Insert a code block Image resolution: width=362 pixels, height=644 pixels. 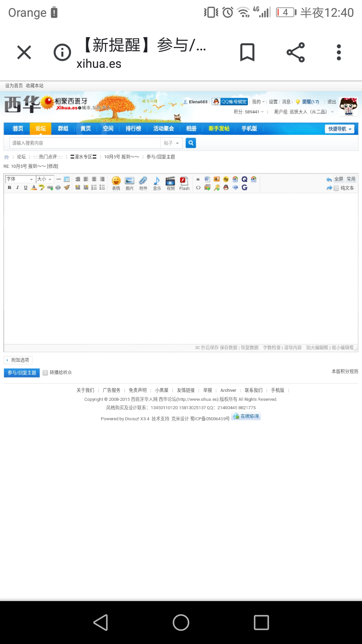pos(198,187)
